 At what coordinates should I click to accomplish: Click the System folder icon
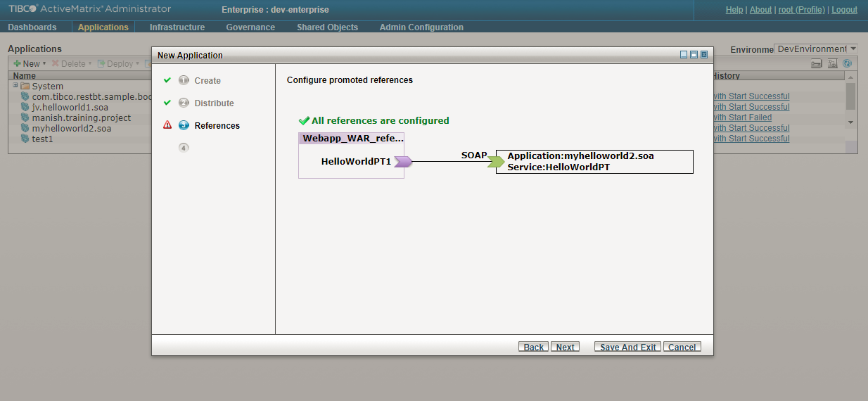25,87
